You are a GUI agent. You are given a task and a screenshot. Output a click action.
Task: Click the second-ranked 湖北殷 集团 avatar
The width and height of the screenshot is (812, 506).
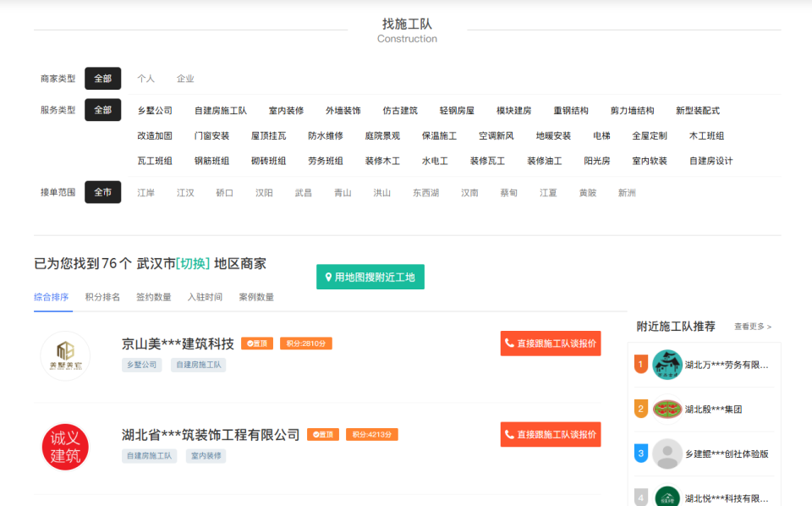(667, 410)
